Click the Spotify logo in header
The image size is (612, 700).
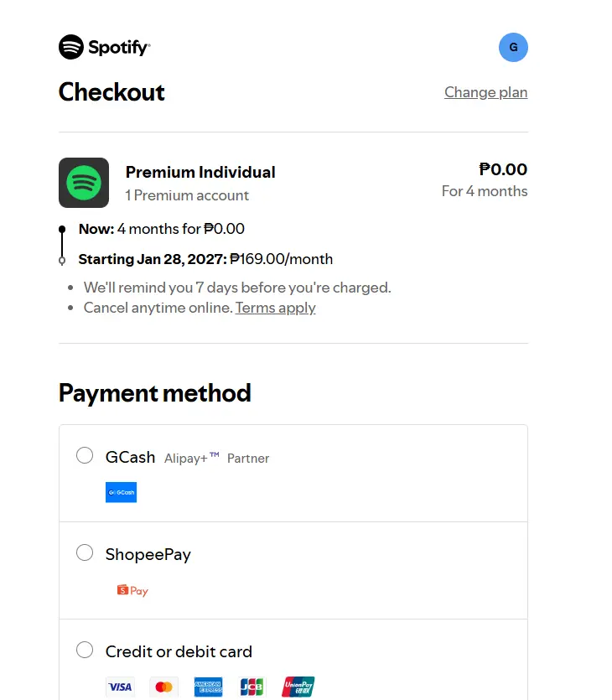105,47
